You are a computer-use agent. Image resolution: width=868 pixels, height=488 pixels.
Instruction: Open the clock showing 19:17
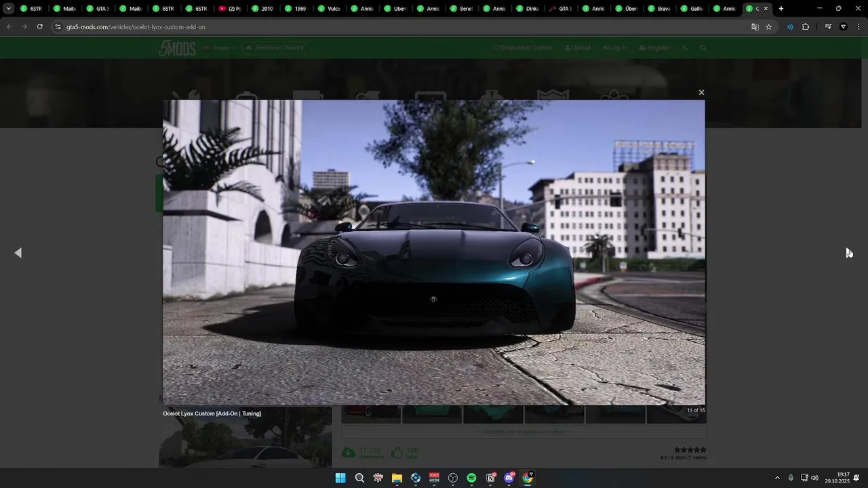[x=837, y=478]
